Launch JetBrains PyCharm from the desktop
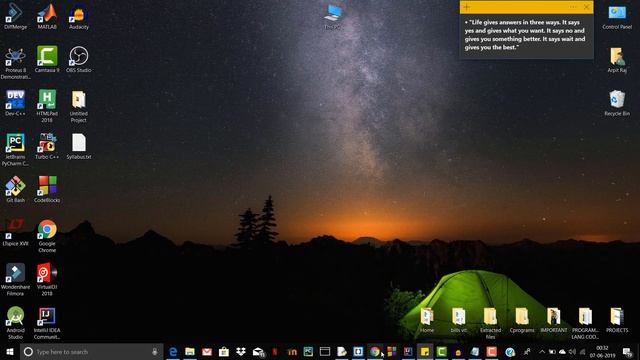Viewport: 640px width, 360px height. pyautogui.click(x=15, y=149)
